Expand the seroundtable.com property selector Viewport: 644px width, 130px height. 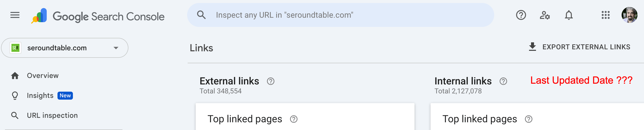coord(65,48)
